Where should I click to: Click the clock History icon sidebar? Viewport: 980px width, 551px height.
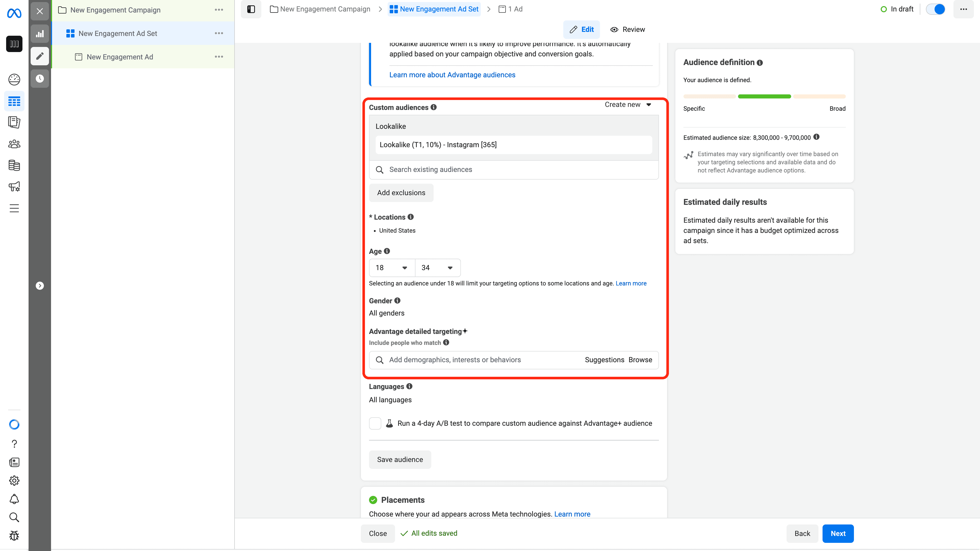tap(40, 79)
